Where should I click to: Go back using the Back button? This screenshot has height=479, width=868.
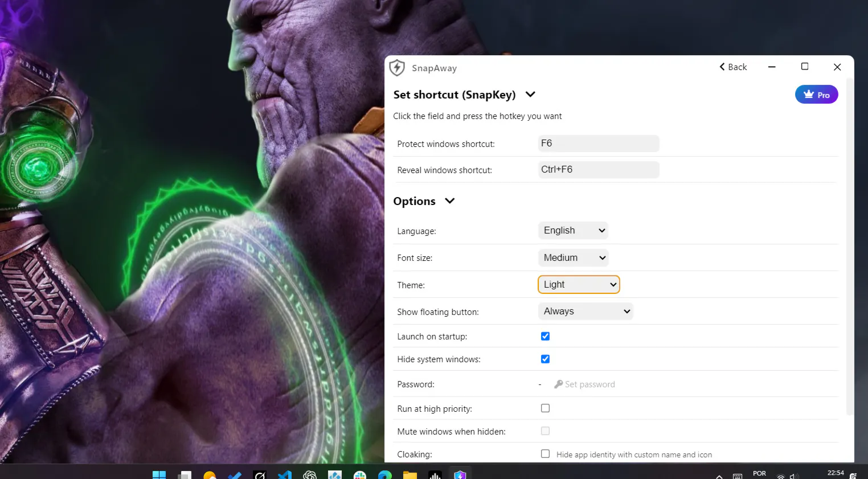click(x=733, y=67)
